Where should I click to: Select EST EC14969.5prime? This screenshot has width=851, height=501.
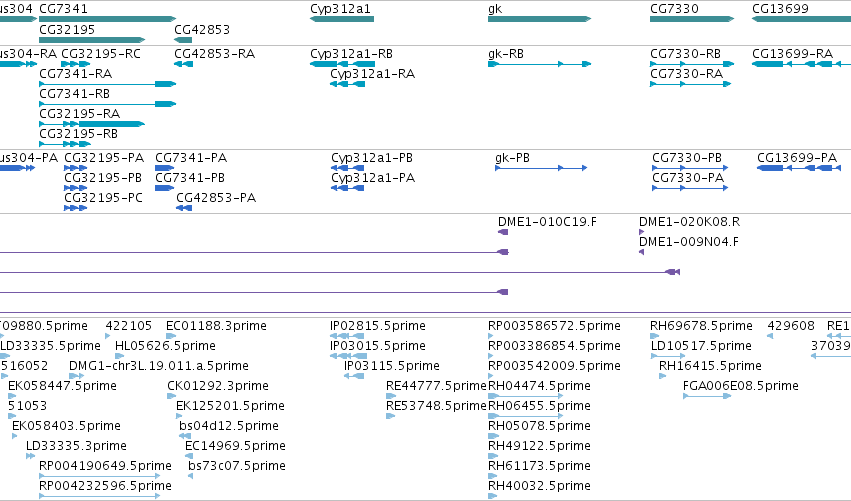click(x=189, y=456)
